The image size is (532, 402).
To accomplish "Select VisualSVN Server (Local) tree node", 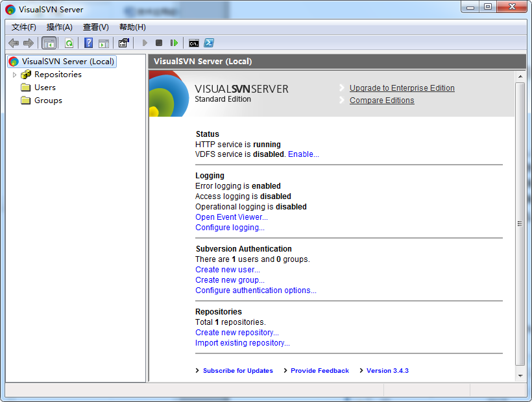I will 62,62.
